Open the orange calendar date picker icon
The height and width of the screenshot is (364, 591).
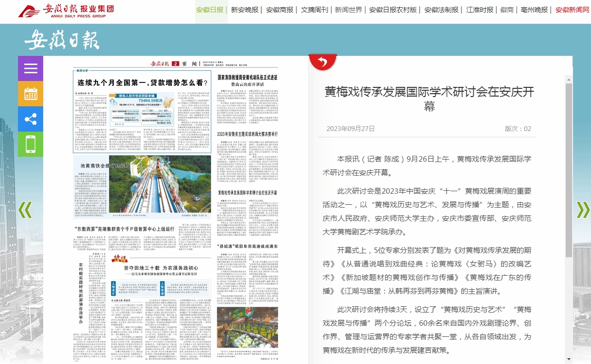click(31, 94)
